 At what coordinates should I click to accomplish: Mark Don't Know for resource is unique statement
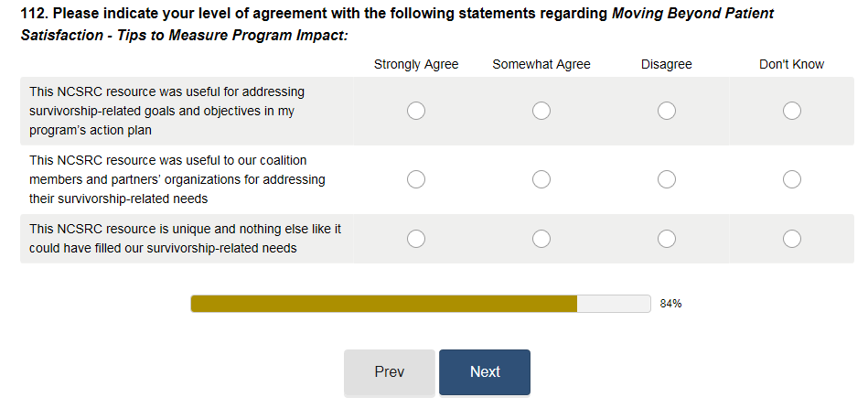pos(792,239)
